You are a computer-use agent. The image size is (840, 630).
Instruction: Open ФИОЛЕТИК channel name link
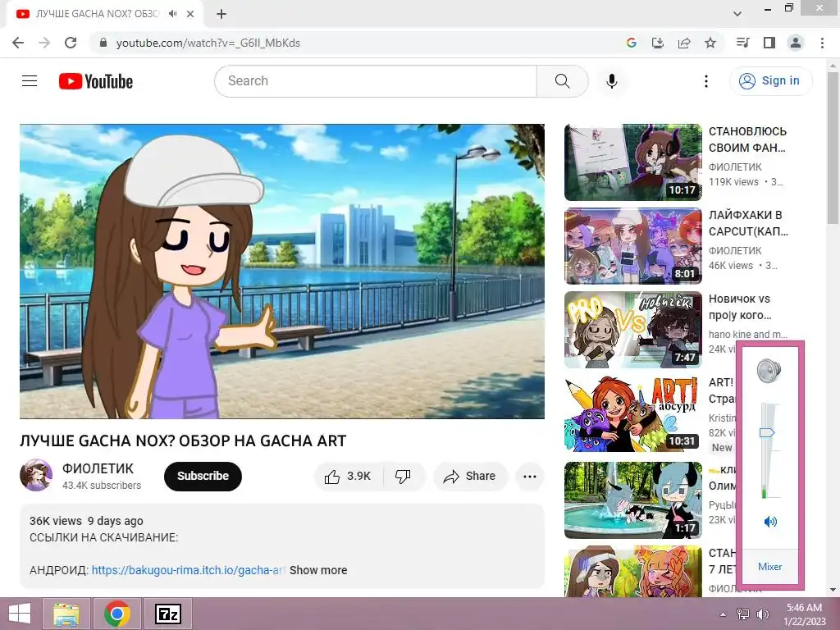point(98,468)
